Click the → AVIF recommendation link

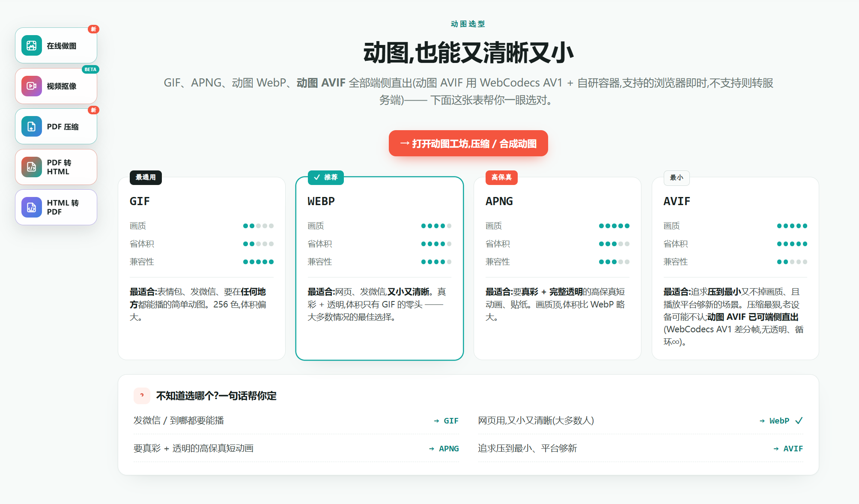click(788, 449)
